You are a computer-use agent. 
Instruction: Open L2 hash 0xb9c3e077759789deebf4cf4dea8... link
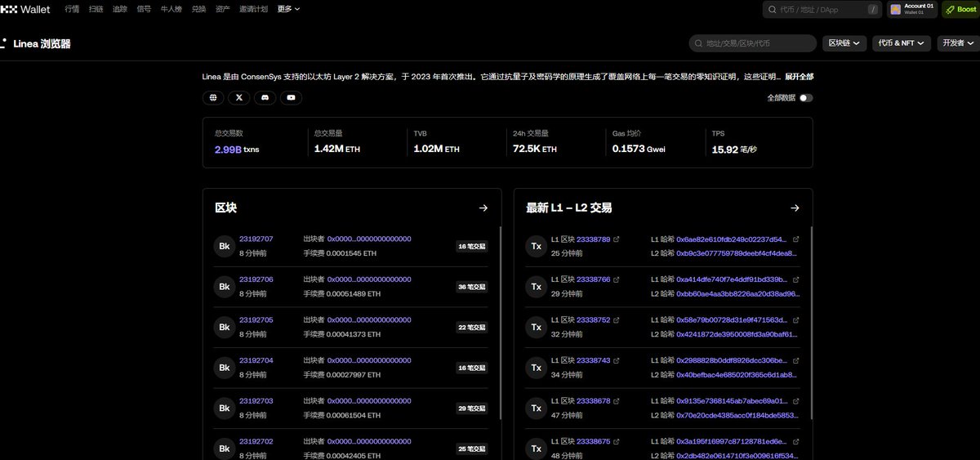point(737,253)
